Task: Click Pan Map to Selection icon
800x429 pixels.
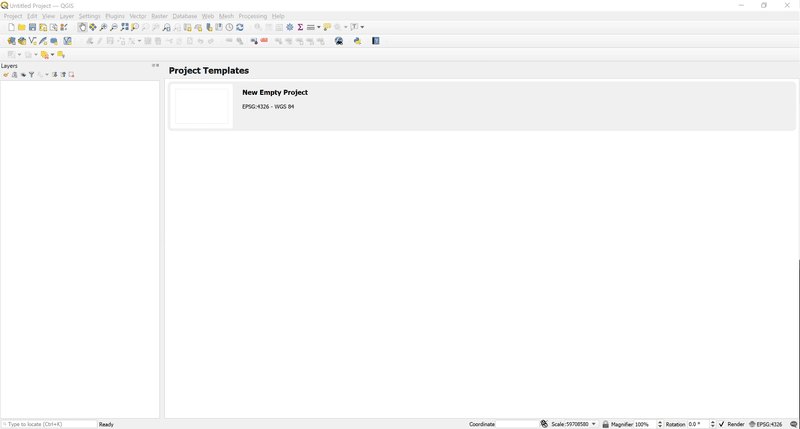Action: 92,27
